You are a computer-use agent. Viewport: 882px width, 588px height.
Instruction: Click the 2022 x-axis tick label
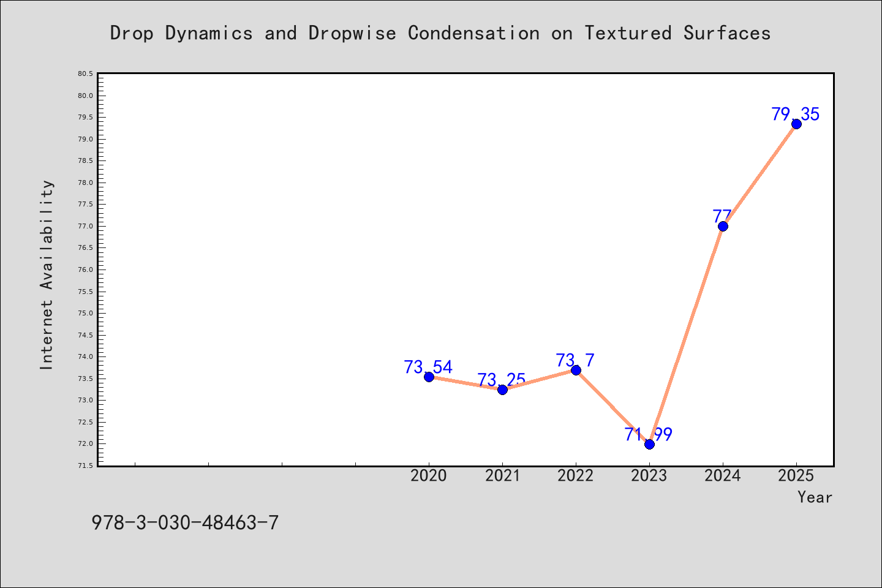coord(576,476)
